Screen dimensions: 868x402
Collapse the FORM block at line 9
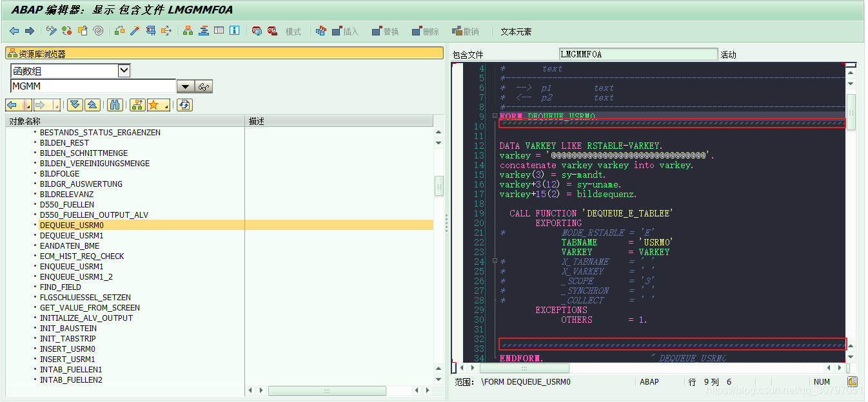[495, 117]
